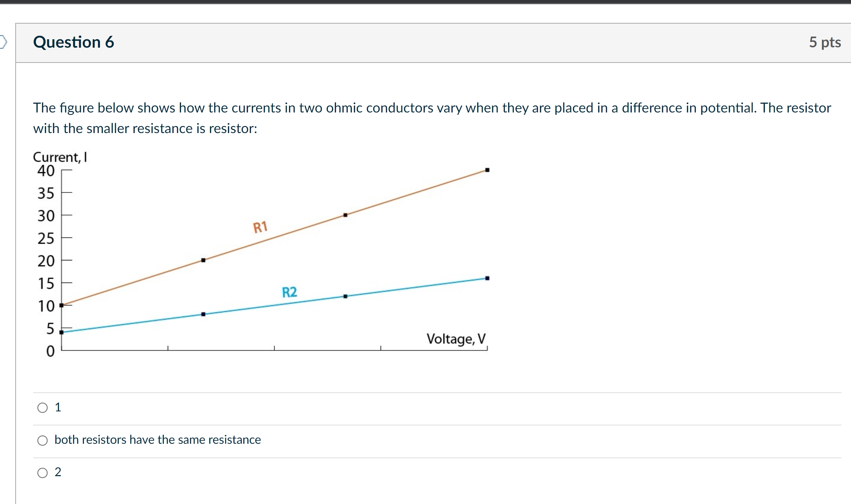Image resolution: width=851 pixels, height=504 pixels.
Task: Click the lowest R2 data point
Action: (61, 332)
